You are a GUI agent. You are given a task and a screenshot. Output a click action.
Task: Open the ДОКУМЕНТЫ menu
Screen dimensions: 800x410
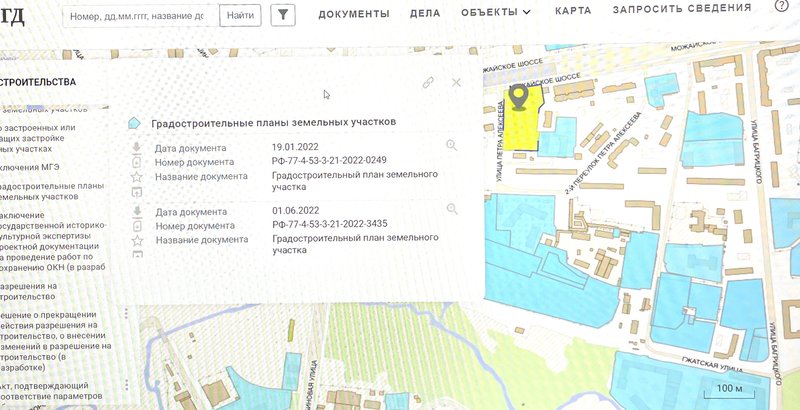[354, 12]
